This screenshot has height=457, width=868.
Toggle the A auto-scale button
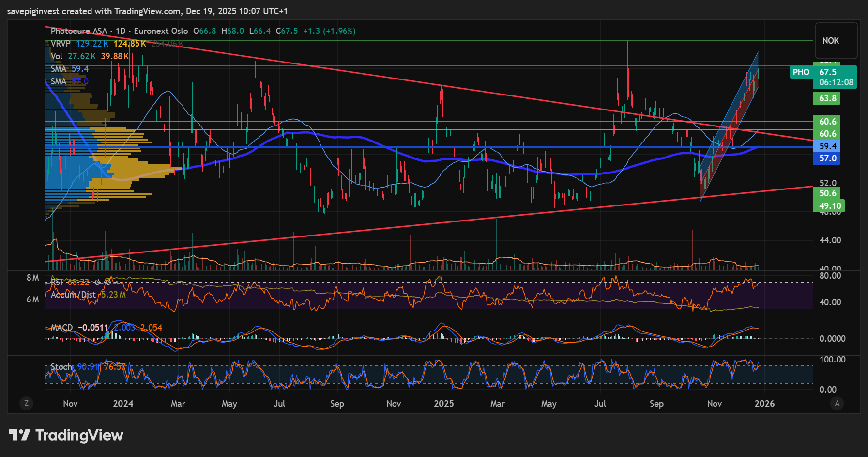click(x=837, y=403)
